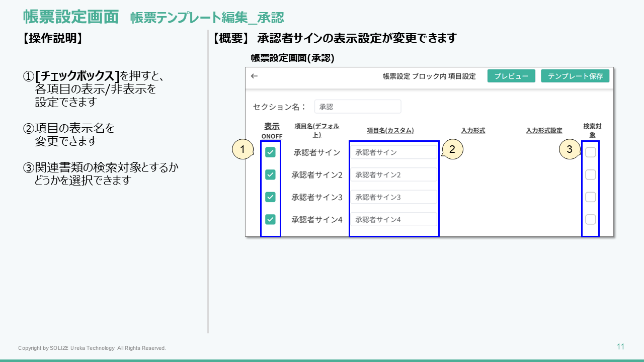The image size is (644, 362).
Task: Check search target box for 承認者サイン3
Action: tap(591, 197)
